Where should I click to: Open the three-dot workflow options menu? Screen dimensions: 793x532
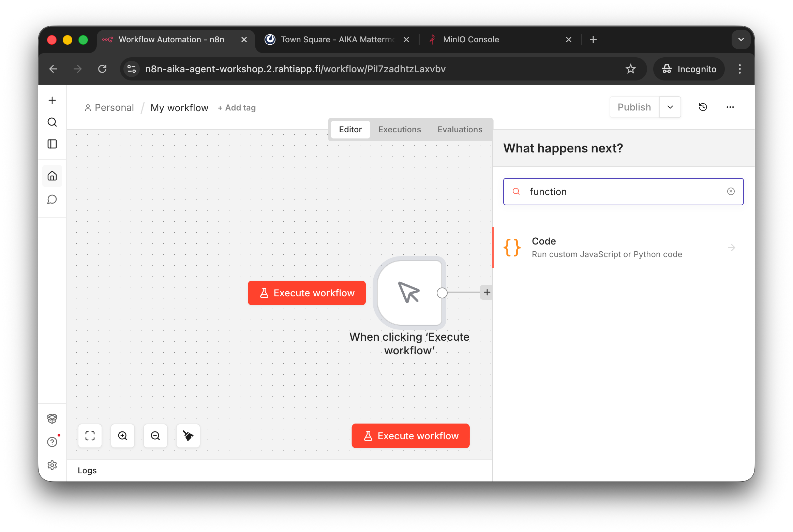click(x=730, y=107)
